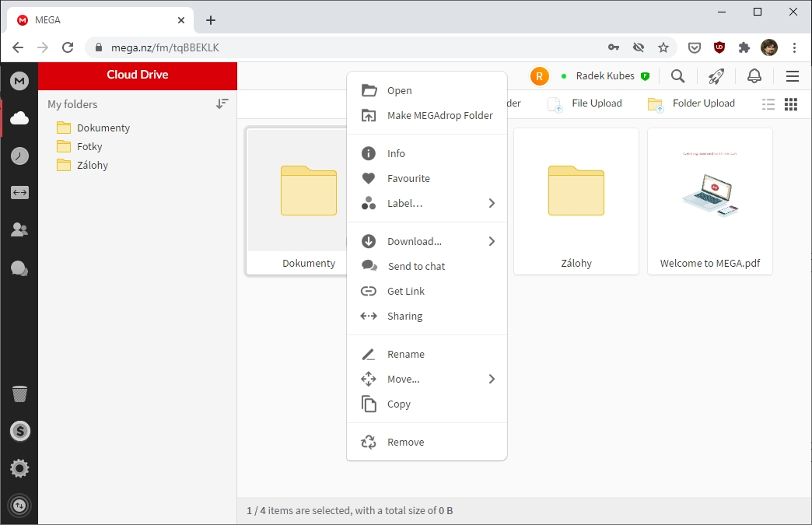Open Rubbish Bin icon in sidebar
Screen dimensions: 812x525
tap(19, 394)
